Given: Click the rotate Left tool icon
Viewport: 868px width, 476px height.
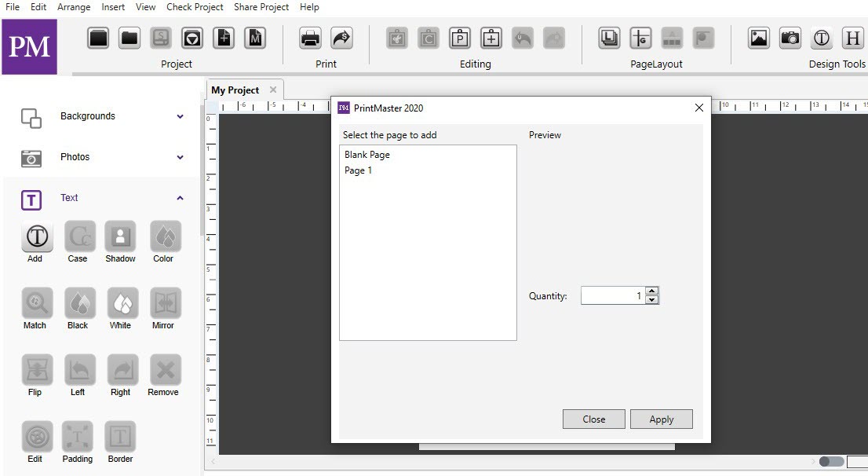Looking at the screenshot, I should [80, 370].
